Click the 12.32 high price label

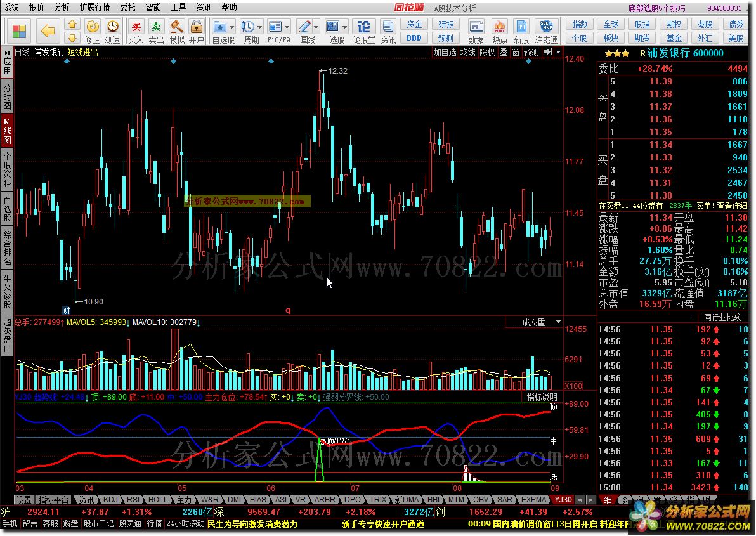point(337,71)
